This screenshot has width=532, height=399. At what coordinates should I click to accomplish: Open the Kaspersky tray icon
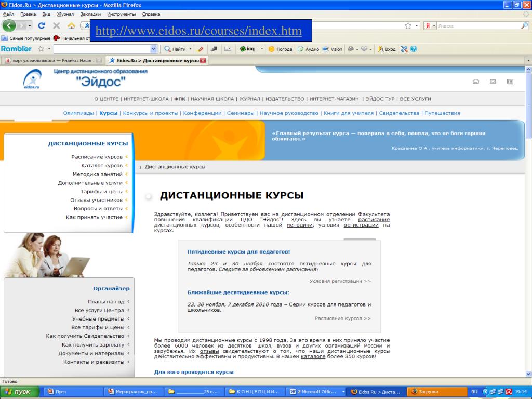coord(508,392)
